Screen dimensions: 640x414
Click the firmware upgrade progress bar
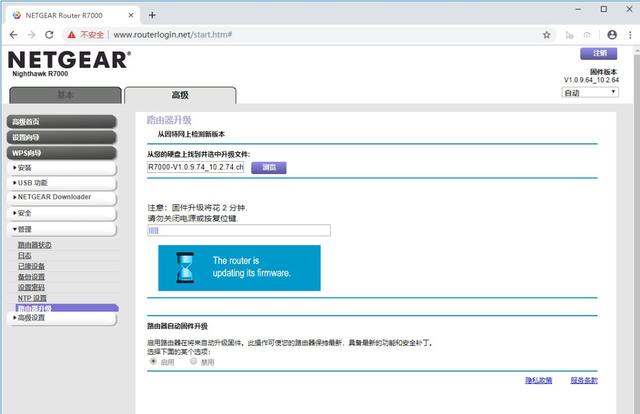pos(239,230)
